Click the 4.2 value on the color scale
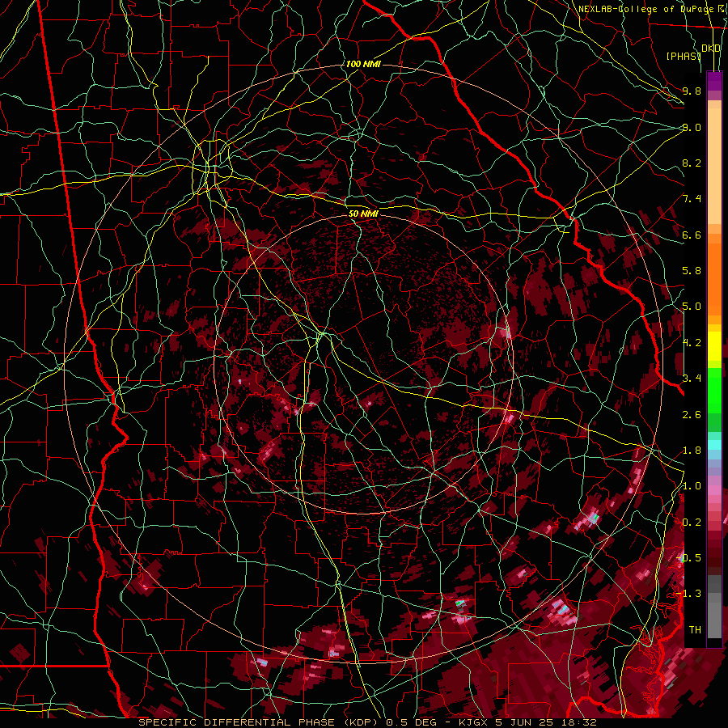 (x=692, y=343)
